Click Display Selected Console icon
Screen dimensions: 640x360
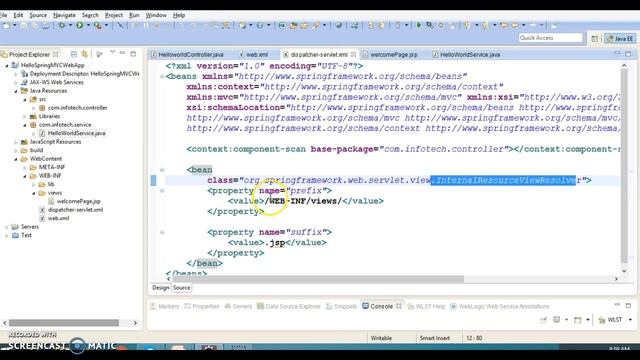(557, 320)
